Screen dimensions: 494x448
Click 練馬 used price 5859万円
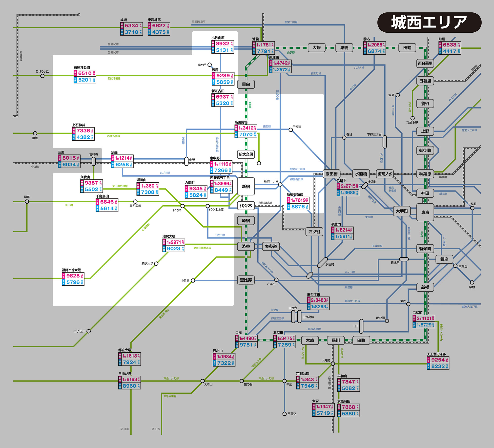point(223,82)
